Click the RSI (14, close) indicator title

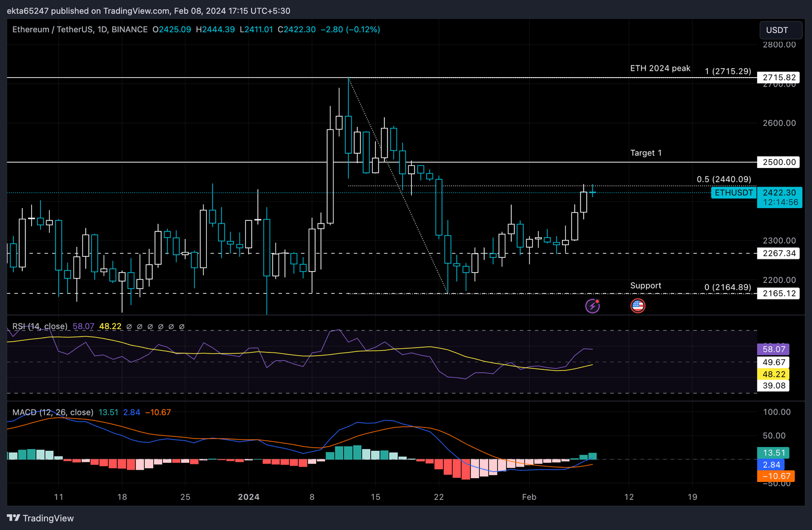(x=40, y=327)
